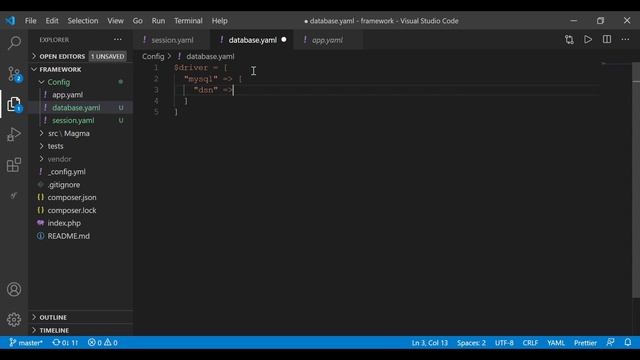Click the VS Code logo icon
The width and height of the screenshot is (640, 360).
11,20
